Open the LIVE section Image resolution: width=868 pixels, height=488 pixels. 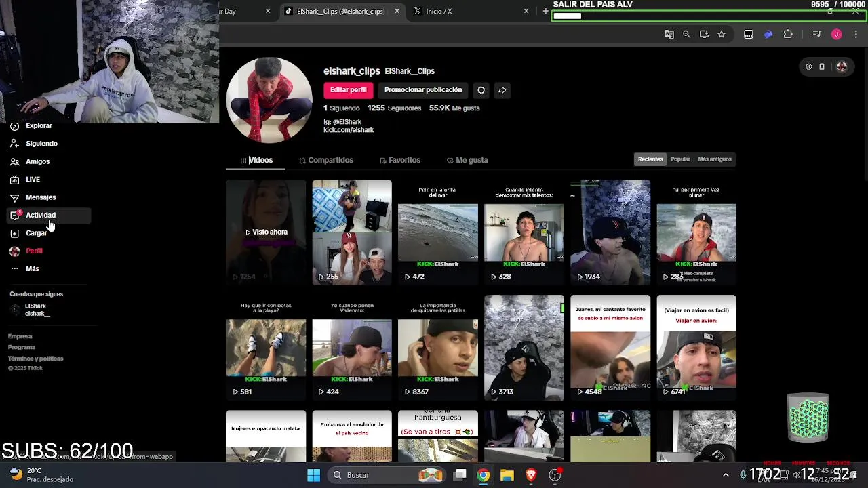[x=33, y=180]
